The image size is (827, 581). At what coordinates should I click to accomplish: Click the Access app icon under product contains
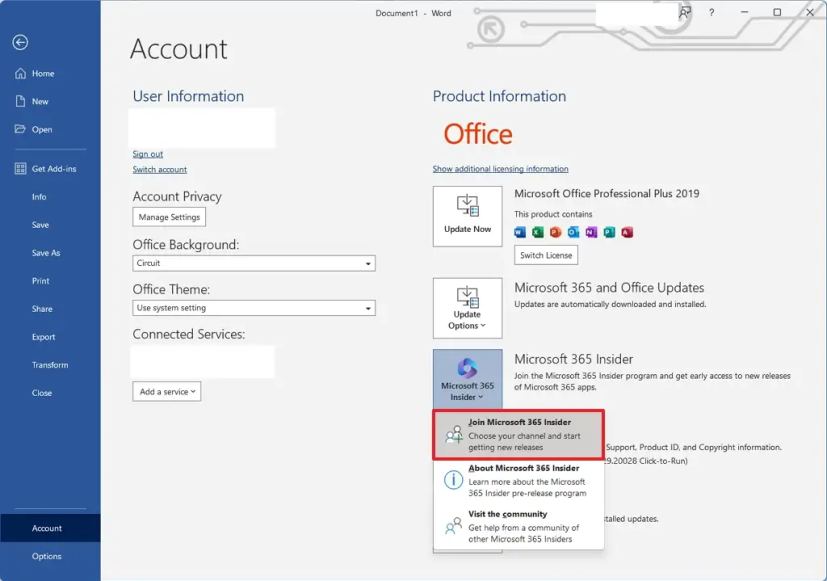pos(627,232)
